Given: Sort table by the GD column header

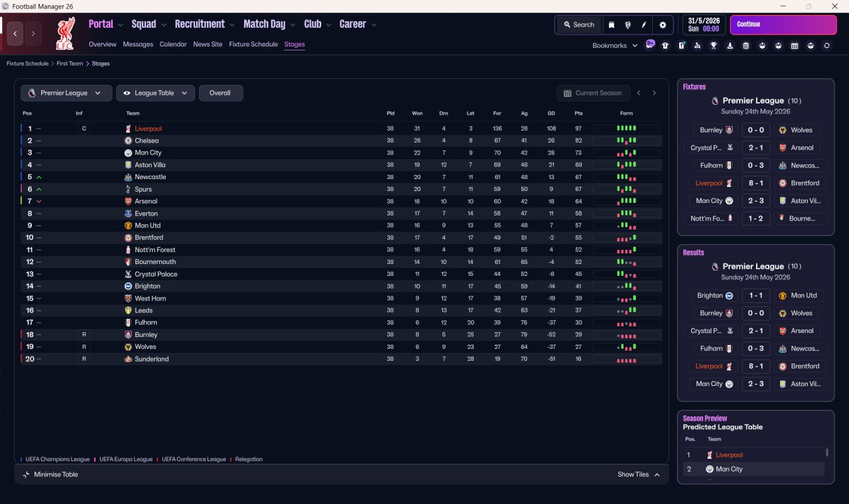Looking at the screenshot, I should click(551, 113).
